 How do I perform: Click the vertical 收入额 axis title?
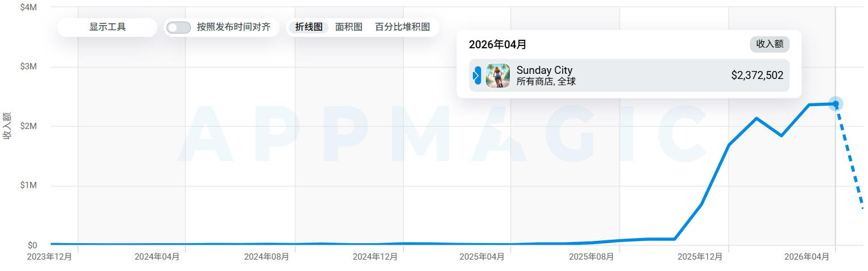point(8,126)
